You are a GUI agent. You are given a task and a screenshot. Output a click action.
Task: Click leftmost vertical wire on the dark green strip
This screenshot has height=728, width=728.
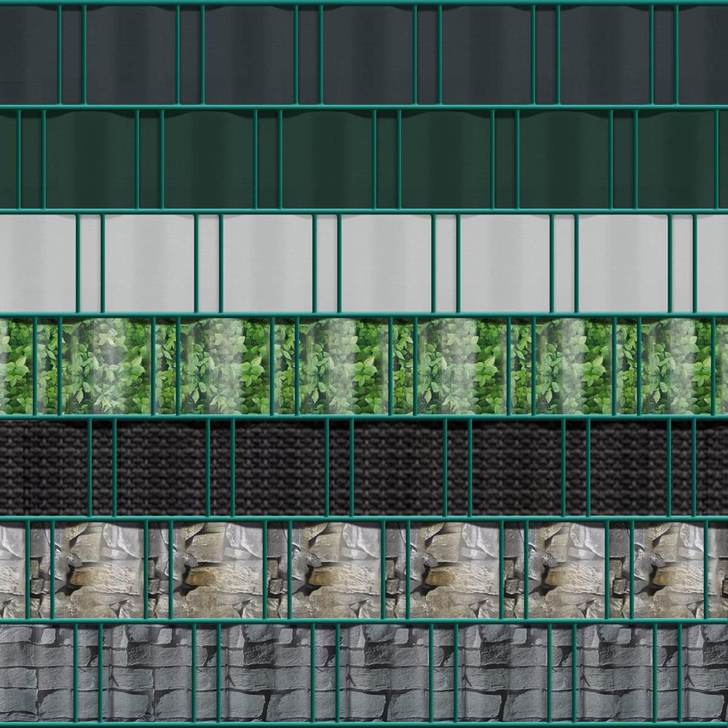19,159
